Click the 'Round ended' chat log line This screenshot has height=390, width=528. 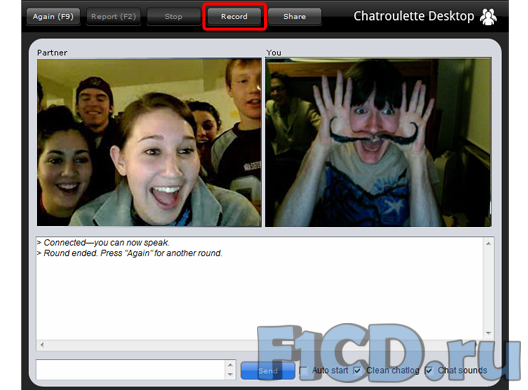(x=130, y=253)
